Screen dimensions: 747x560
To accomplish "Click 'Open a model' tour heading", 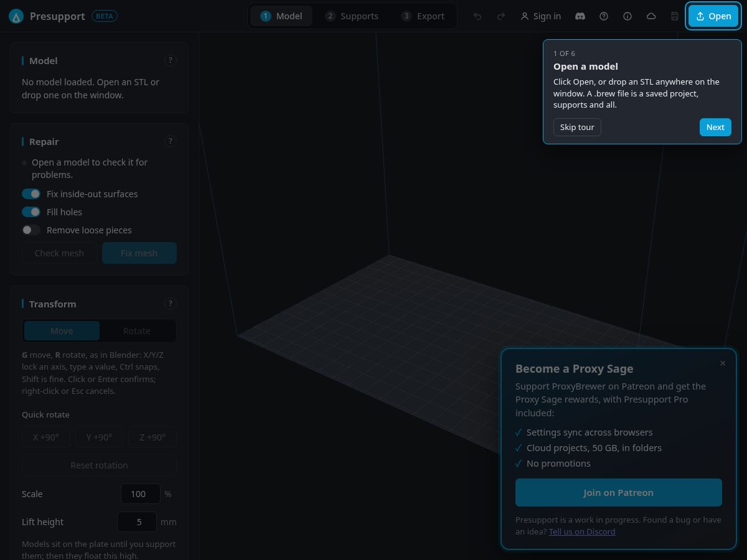I will pyautogui.click(x=586, y=67).
